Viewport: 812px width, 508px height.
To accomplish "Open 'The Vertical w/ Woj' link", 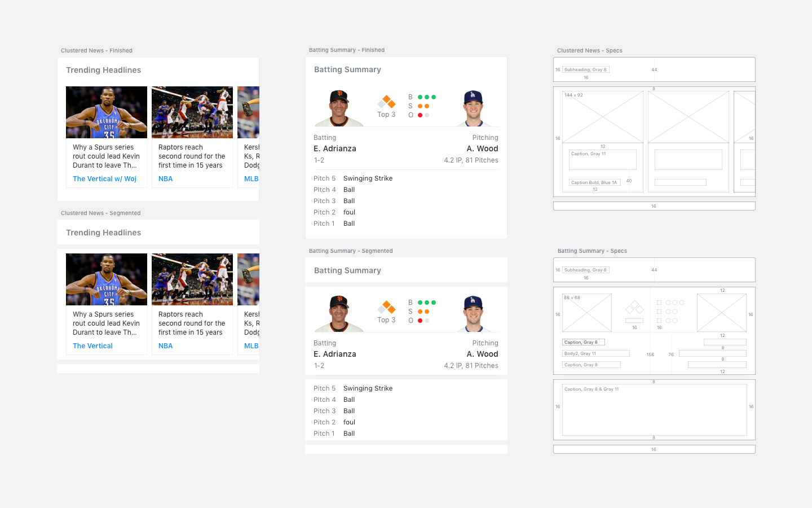I will (x=104, y=179).
